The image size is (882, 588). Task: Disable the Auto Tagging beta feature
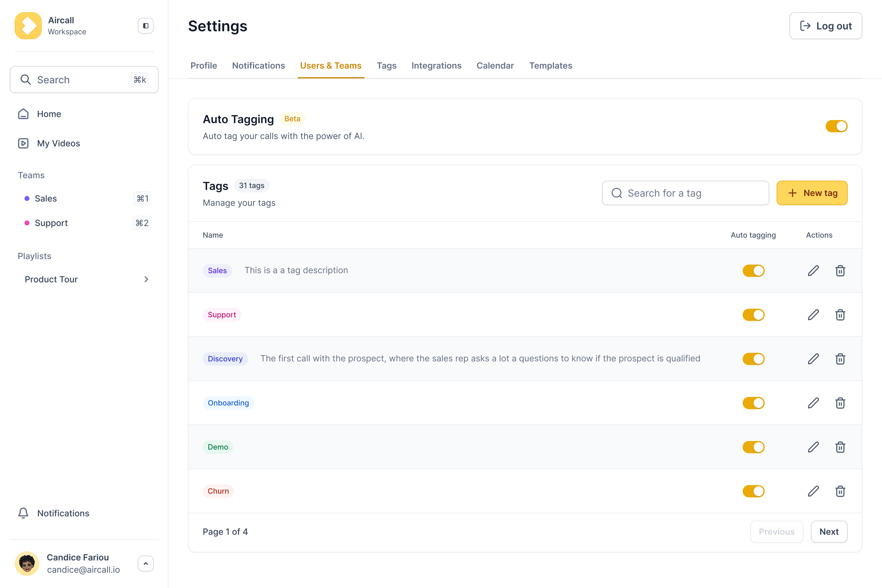[837, 126]
